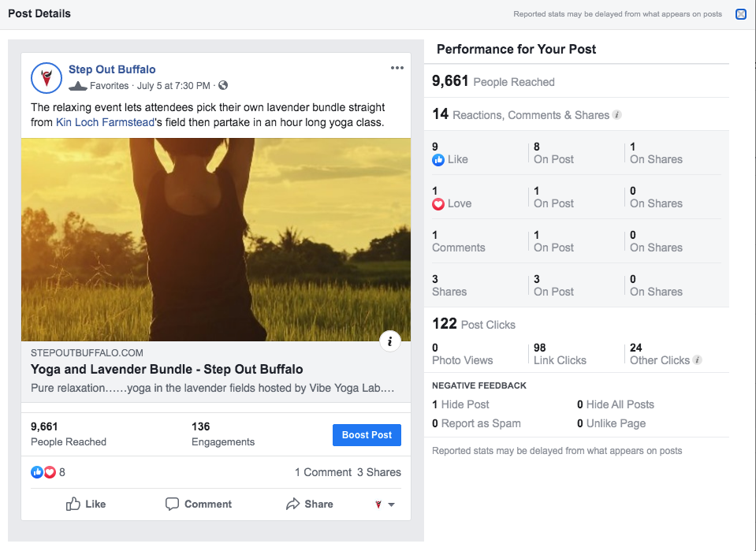Click the 24 Other Clicks stat
Image resolution: width=756 pixels, height=551 pixels.
pyautogui.click(x=660, y=354)
